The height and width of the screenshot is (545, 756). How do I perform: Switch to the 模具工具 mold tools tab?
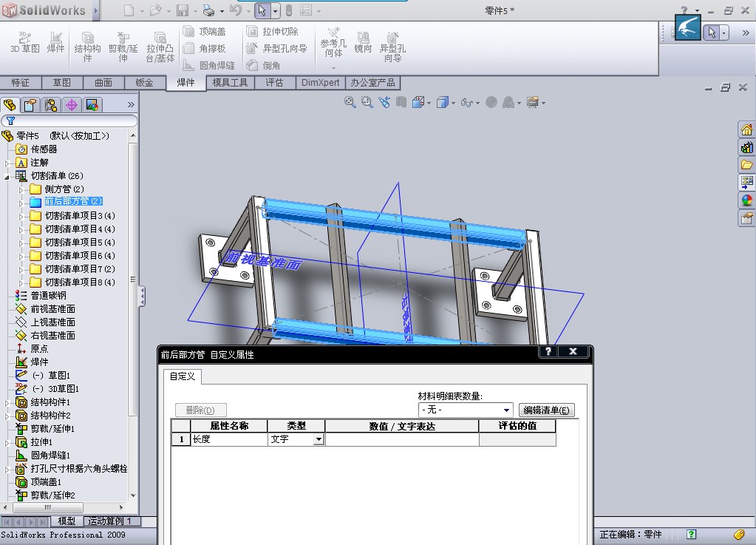pos(230,83)
